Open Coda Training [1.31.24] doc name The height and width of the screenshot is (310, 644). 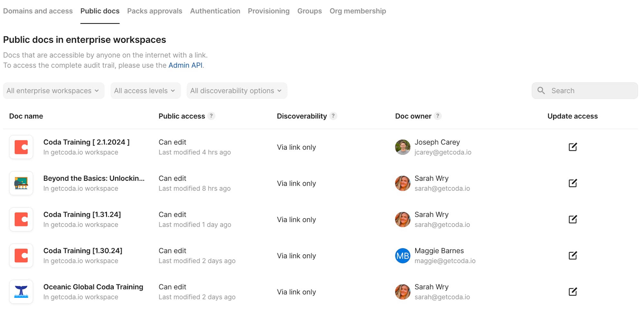[x=82, y=214]
